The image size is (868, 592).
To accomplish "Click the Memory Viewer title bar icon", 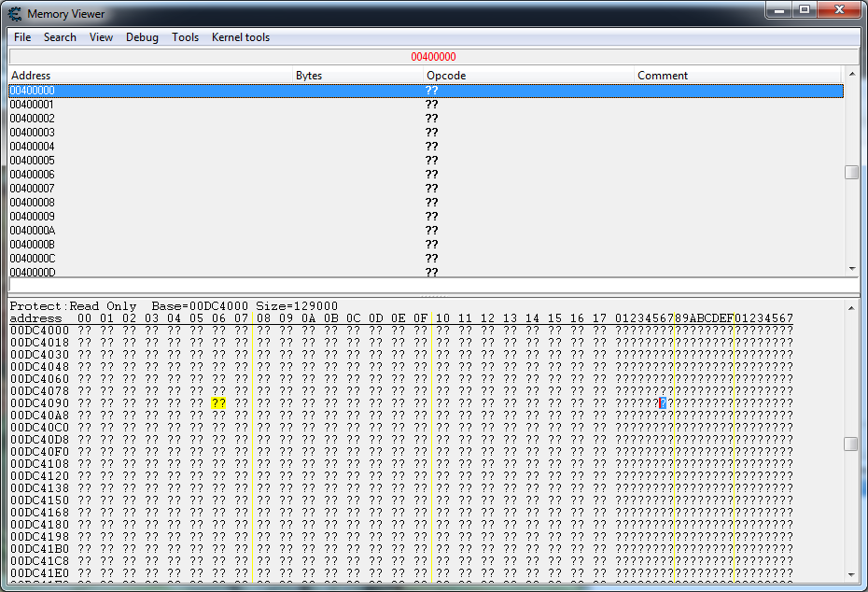I will point(13,13).
